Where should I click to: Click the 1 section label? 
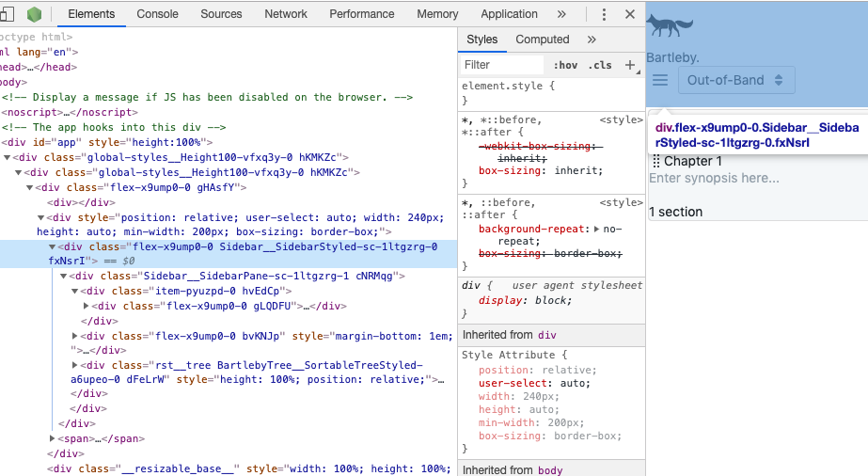coord(675,212)
